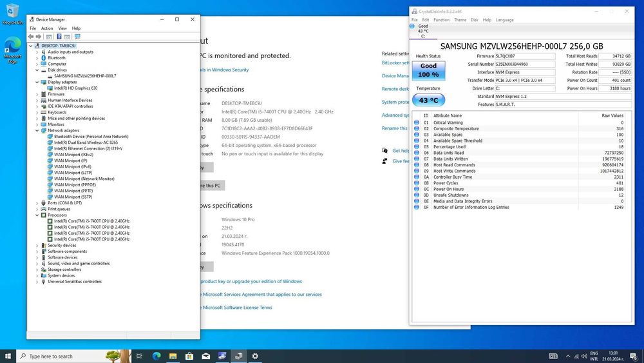
Task: Click the Windows Security details link
Action: 225,70
